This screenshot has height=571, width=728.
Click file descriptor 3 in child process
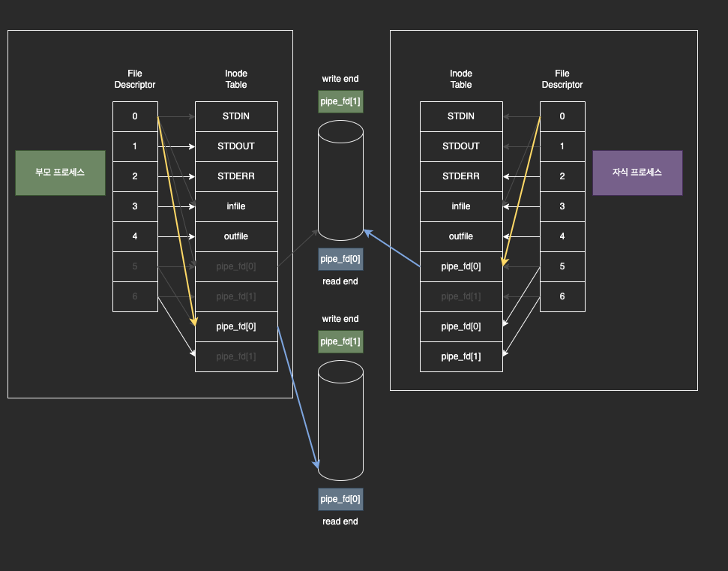pyautogui.click(x=562, y=206)
